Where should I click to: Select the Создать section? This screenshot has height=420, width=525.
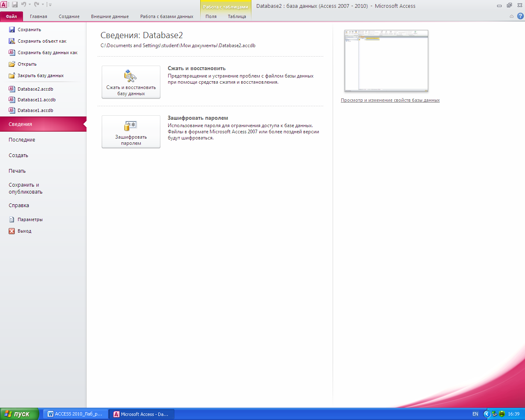(43, 155)
